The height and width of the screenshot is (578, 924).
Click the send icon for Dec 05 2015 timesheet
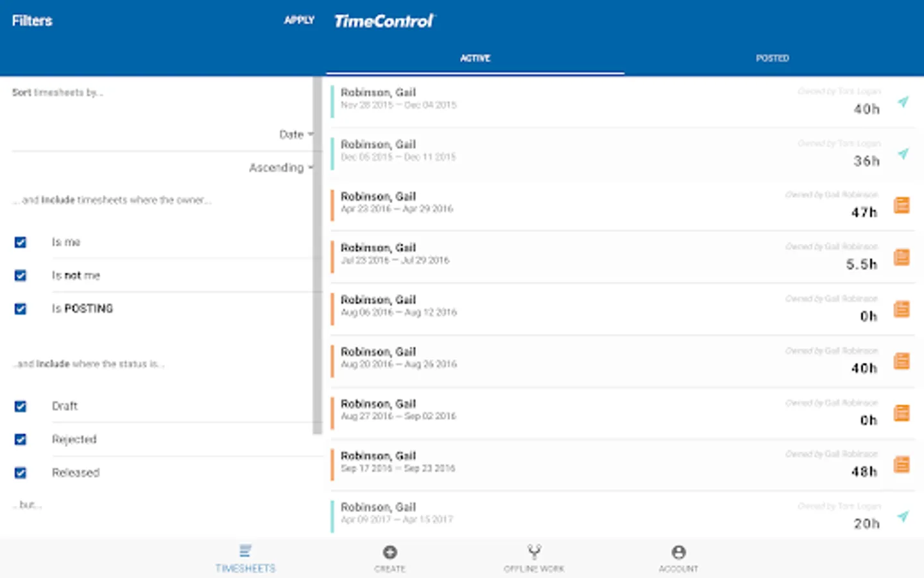click(x=903, y=153)
